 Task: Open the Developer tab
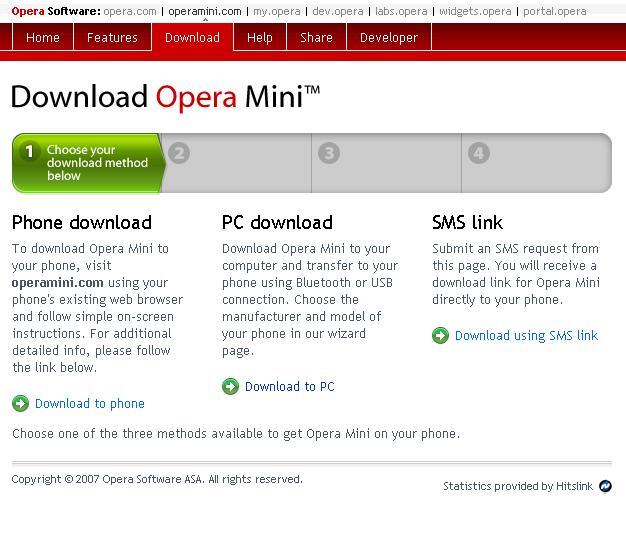[389, 37]
